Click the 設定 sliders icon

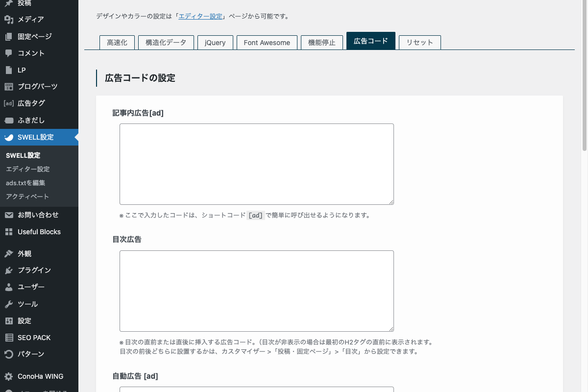(9, 321)
